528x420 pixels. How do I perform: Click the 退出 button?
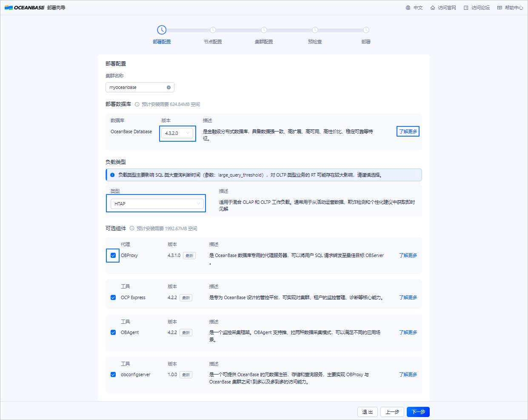[x=368, y=412]
